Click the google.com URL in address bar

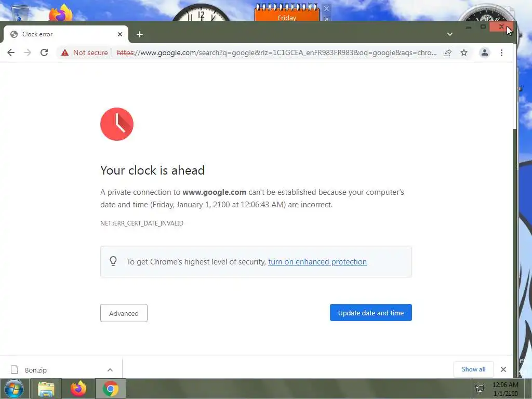[x=276, y=52]
